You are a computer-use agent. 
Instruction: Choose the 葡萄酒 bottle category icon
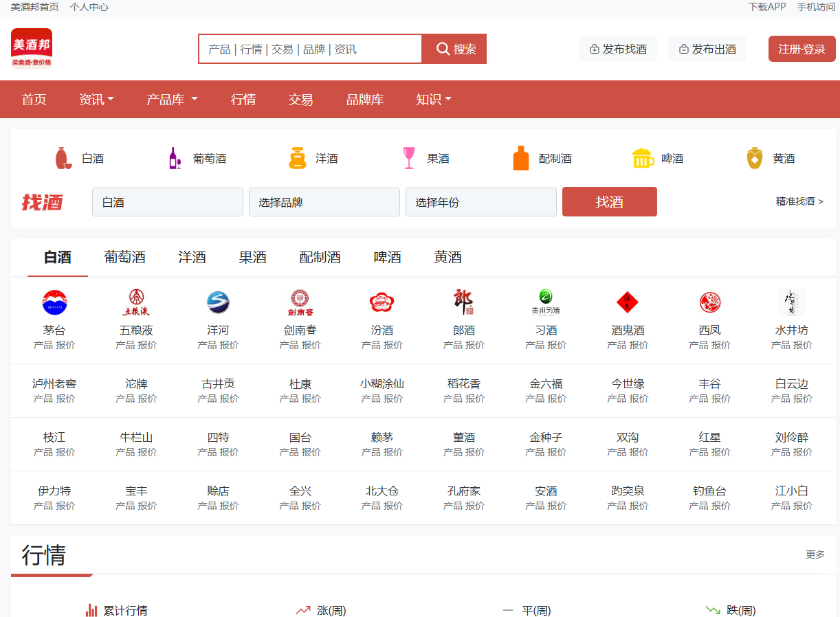175,158
